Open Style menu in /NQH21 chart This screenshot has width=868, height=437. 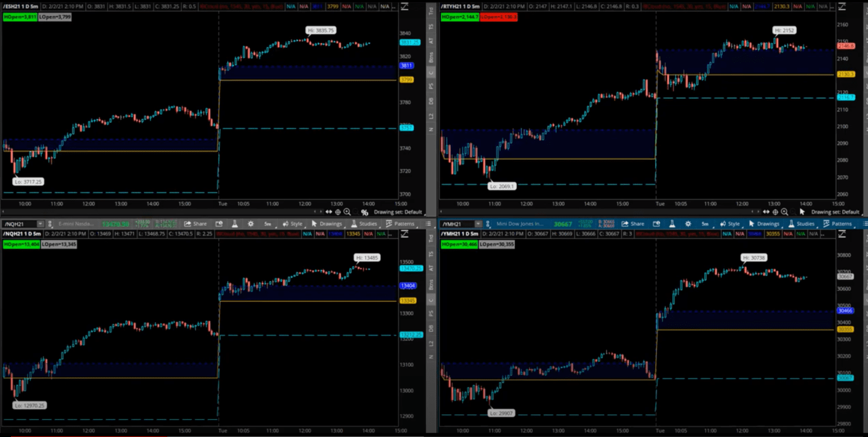(x=292, y=224)
